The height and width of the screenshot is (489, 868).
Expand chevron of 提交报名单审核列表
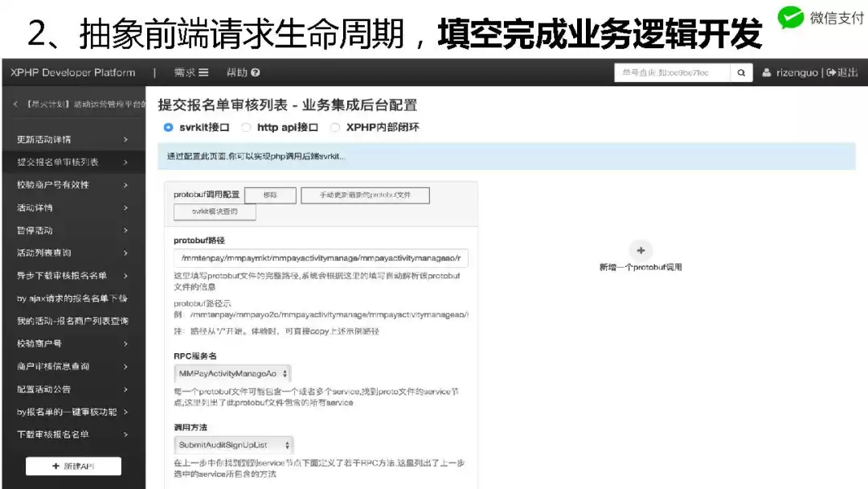pos(125,162)
